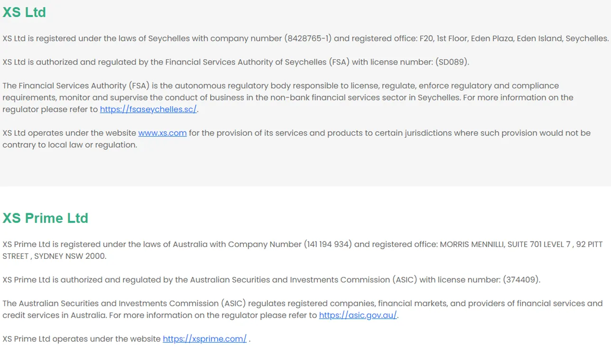Click the paragraph describing the Financial Services Authority
This screenshot has height=364, width=611.
coord(288,98)
